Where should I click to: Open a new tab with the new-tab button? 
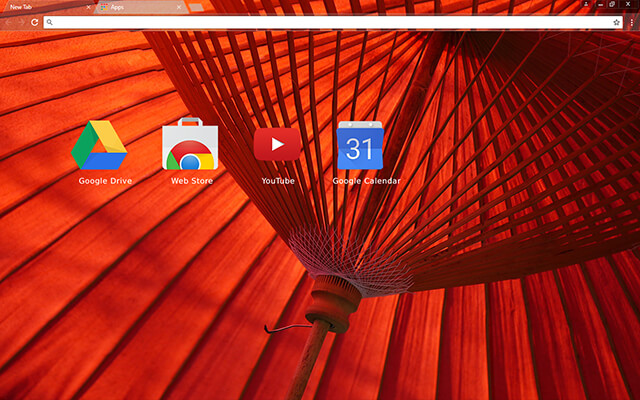pos(196,7)
